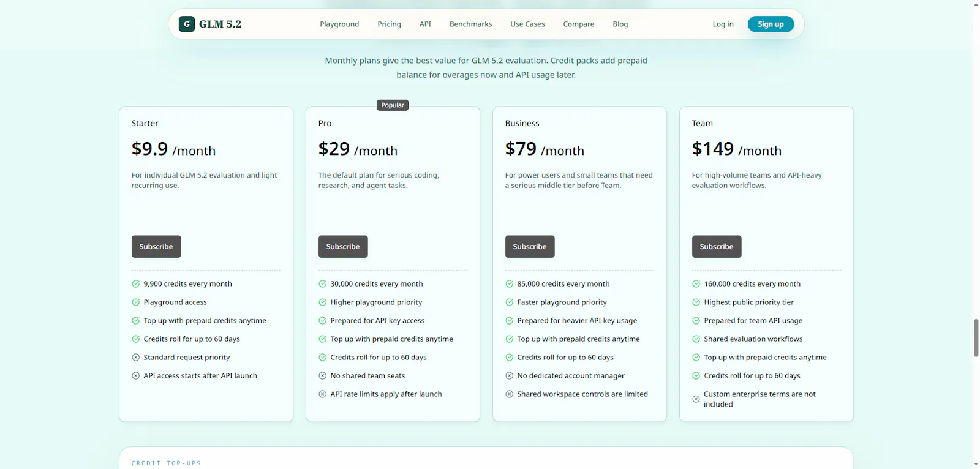Open Use Cases in the navigation bar
Screen dimensions: 980x469
pos(527,24)
